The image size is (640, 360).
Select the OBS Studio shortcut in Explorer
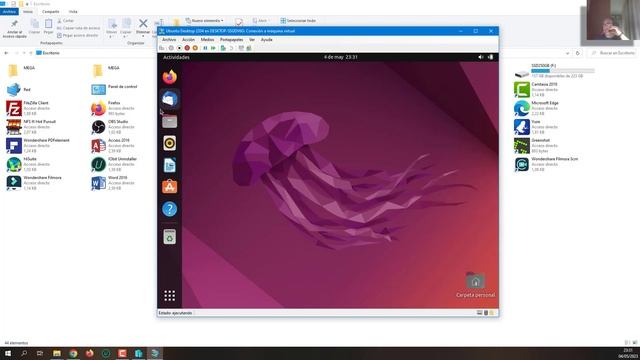pyautogui.click(x=110, y=127)
